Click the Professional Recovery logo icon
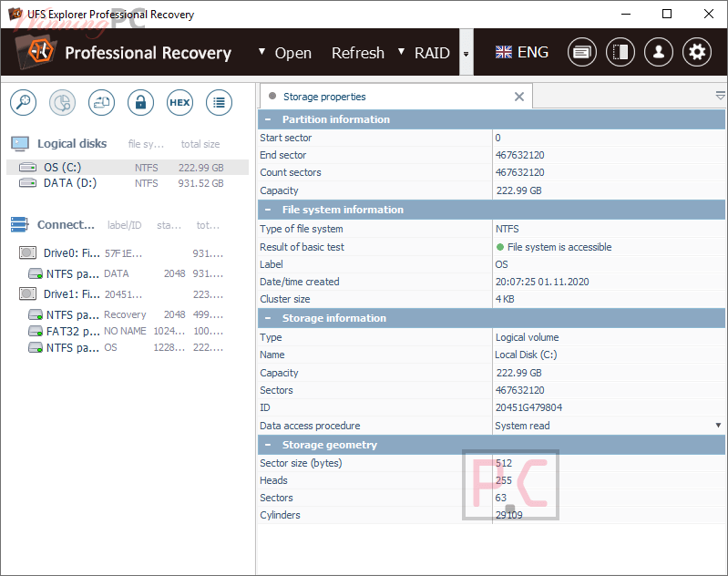The height and width of the screenshot is (576, 728). tap(36, 52)
